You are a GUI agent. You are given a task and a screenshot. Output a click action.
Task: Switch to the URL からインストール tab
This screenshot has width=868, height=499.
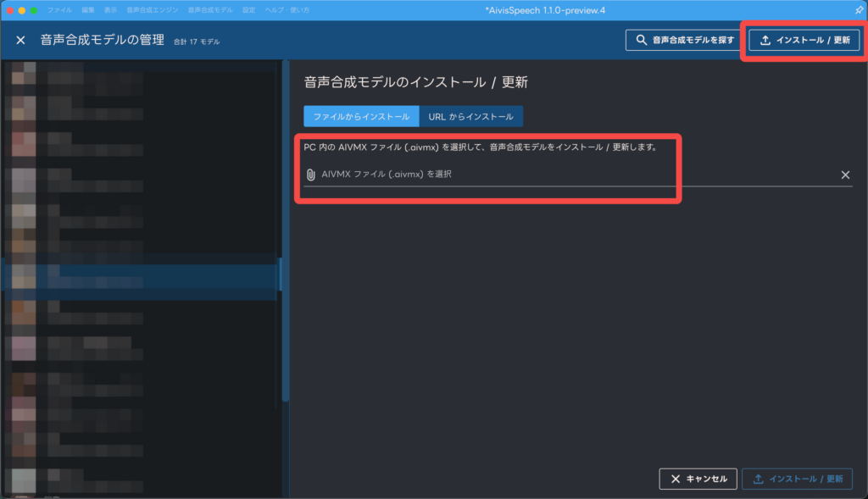[x=470, y=116]
